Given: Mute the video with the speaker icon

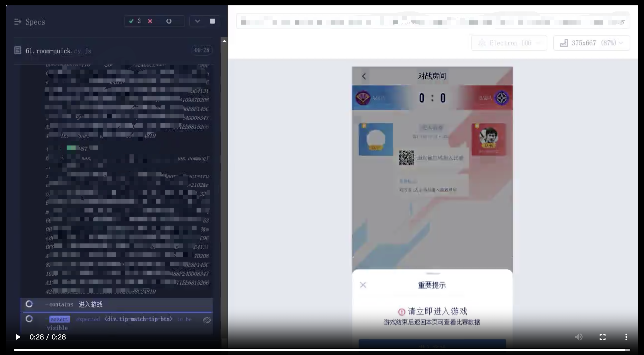Looking at the screenshot, I should 578,337.
